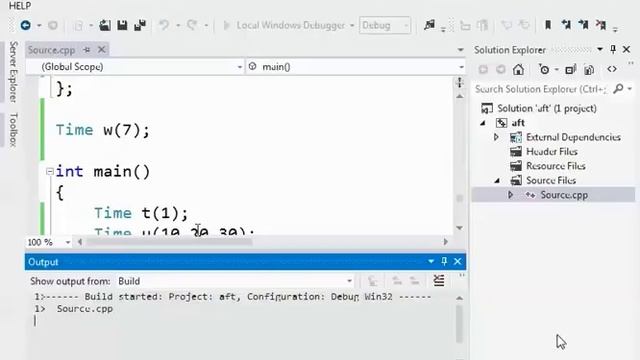
Task: Expand the Source.cpp tree arrow
Action: click(x=510, y=195)
